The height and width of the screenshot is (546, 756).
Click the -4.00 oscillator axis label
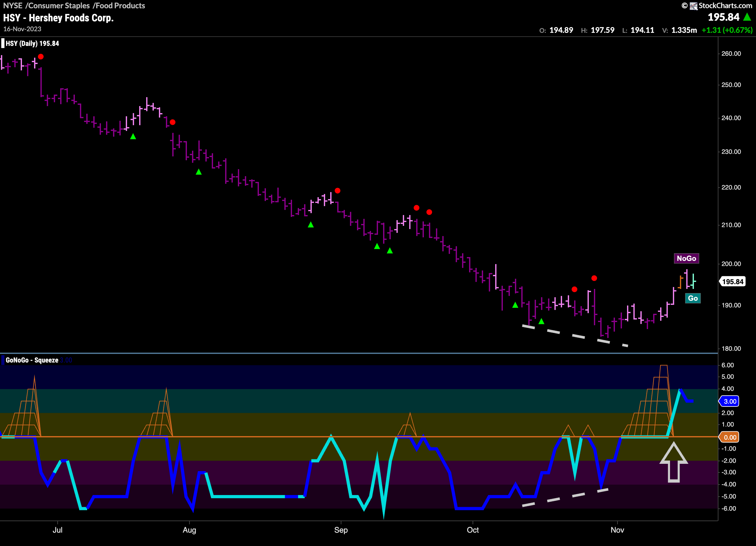(728, 484)
